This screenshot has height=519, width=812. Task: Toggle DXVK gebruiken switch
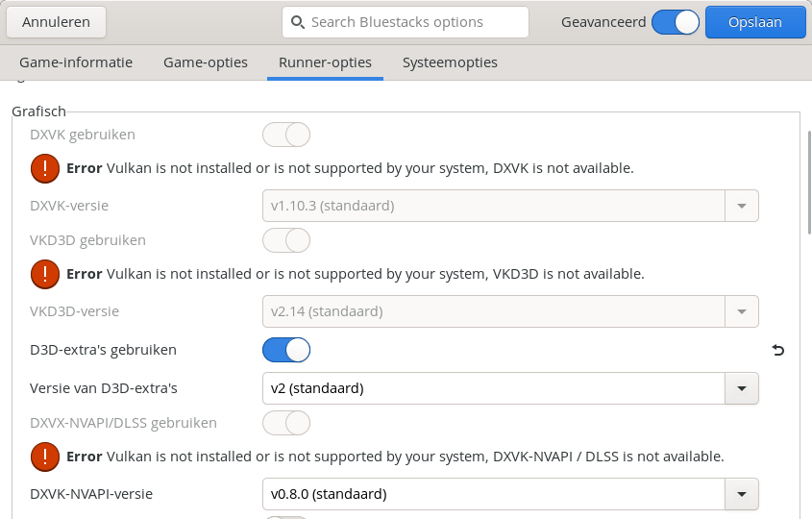coord(286,135)
